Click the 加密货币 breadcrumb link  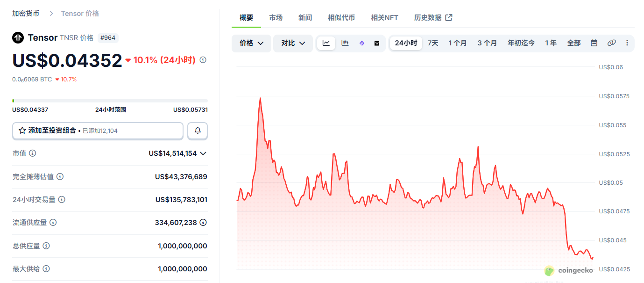point(26,14)
